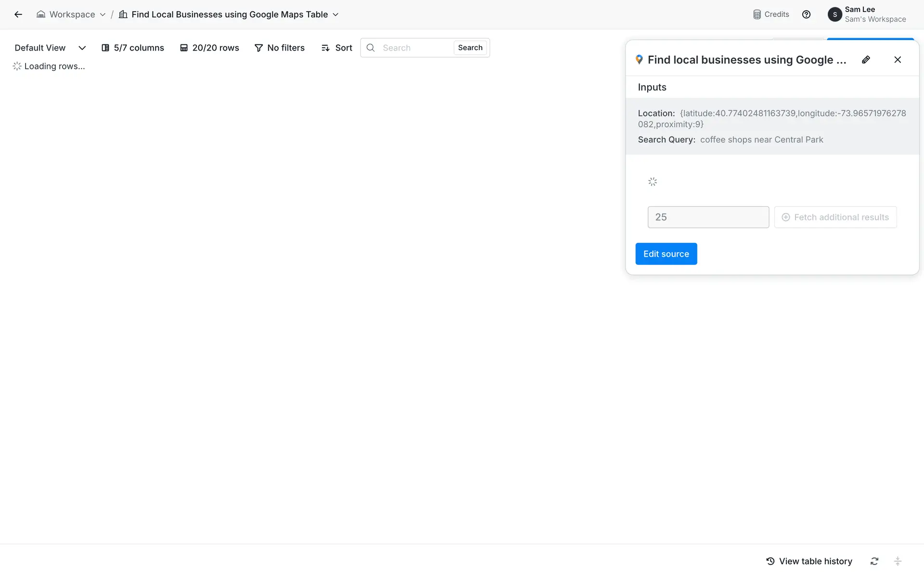Viewport: 924px width, 578px height.
Task: Click the refresh table icon
Action: click(x=874, y=561)
